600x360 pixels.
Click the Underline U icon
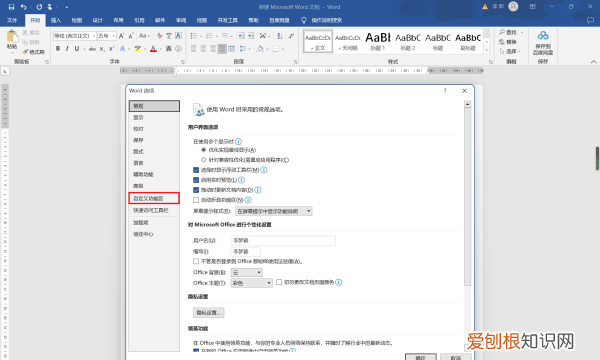tap(77, 49)
